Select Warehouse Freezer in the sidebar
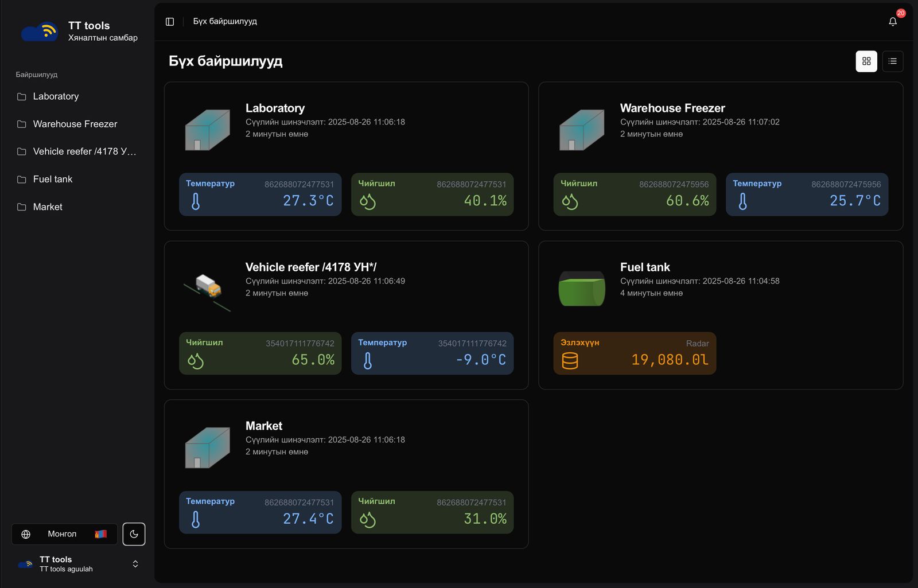 coord(75,124)
